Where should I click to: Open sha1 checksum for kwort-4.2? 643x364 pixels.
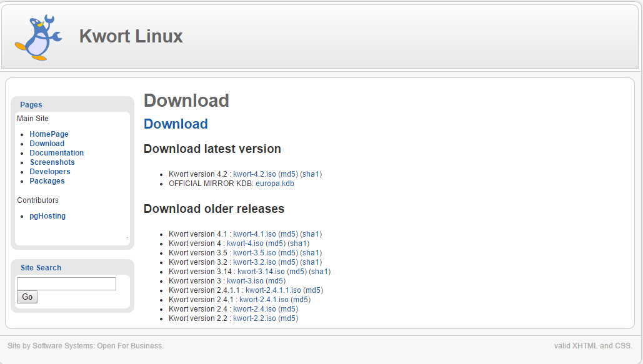(x=311, y=174)
